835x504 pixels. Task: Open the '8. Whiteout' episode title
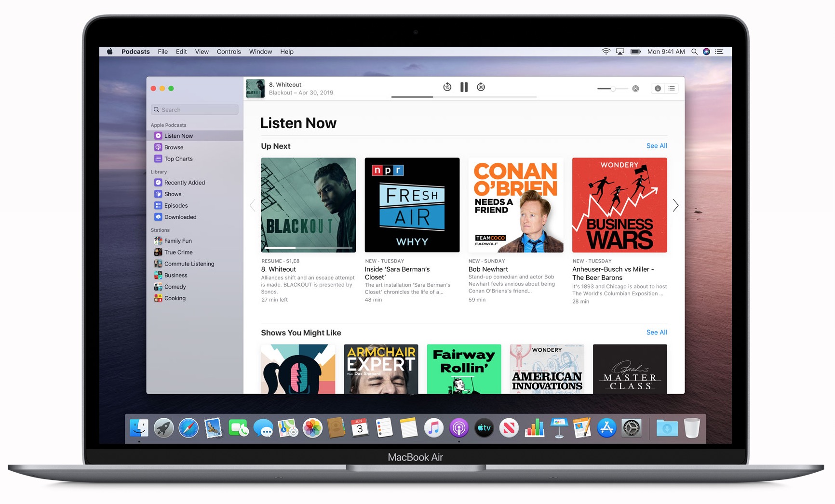pyautogui.click(x=279, y=269)
